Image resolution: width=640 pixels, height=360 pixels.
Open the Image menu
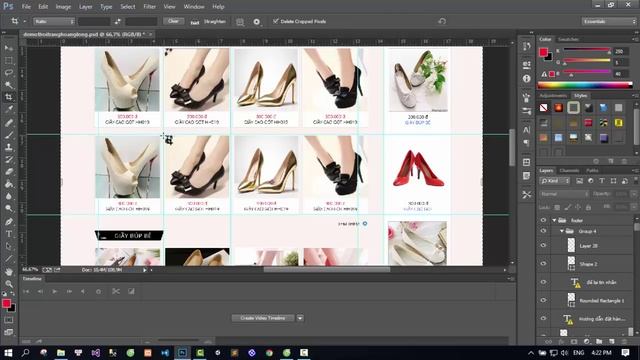tap(63, 7)
